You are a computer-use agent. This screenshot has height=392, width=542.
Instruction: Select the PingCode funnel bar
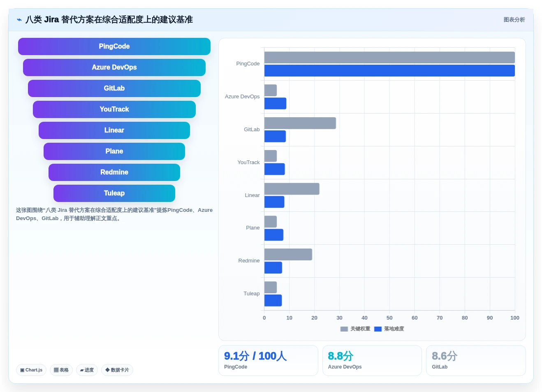click(x=114, y=46)
